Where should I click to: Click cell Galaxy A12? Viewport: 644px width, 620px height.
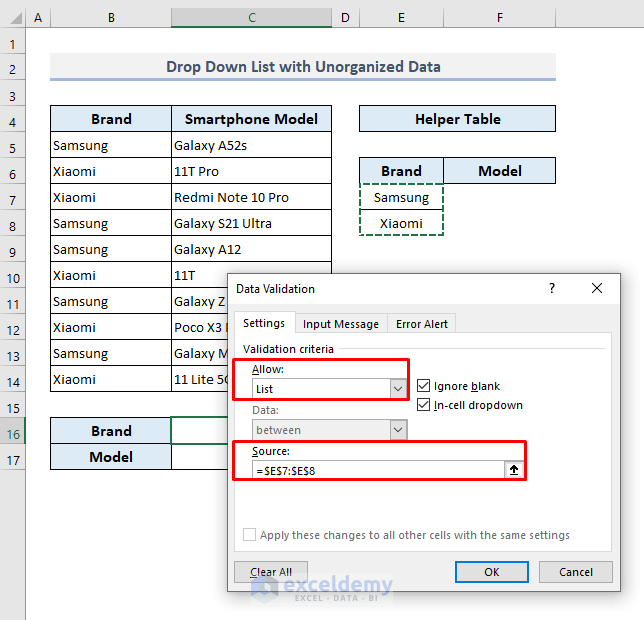pyautogui.click(x=251, y=249)
